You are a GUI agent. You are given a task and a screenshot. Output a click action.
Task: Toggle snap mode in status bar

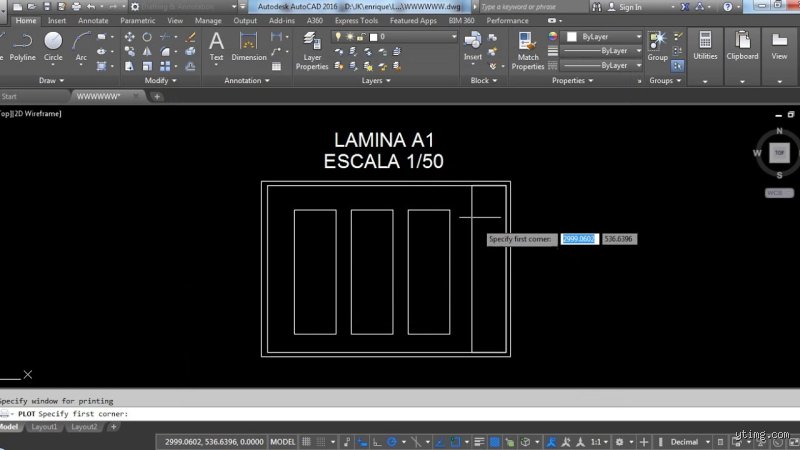click(321, 442)
